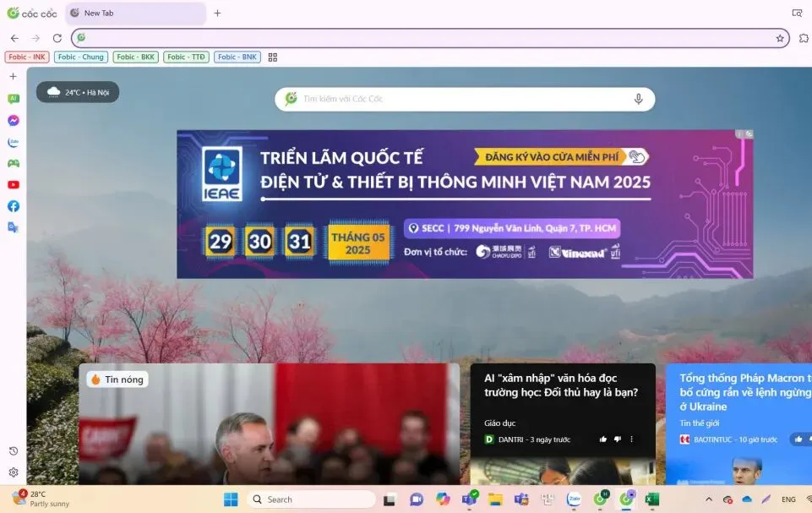Click the Tin thế giới category label
This screenshot has width=812, height=513.
click(x=699, y=423)
